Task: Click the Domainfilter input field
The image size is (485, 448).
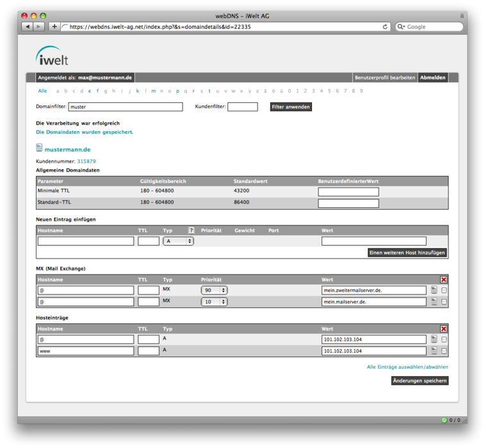Action: click(126, 107)
